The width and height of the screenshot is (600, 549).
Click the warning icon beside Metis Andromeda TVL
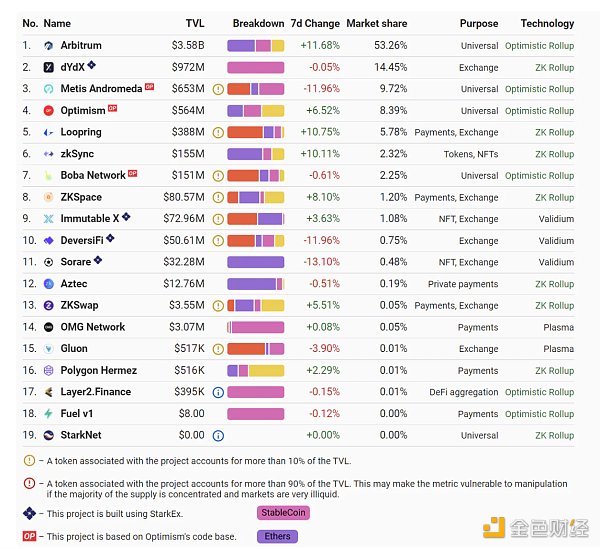pyautogui.click(x=218, y=90)
